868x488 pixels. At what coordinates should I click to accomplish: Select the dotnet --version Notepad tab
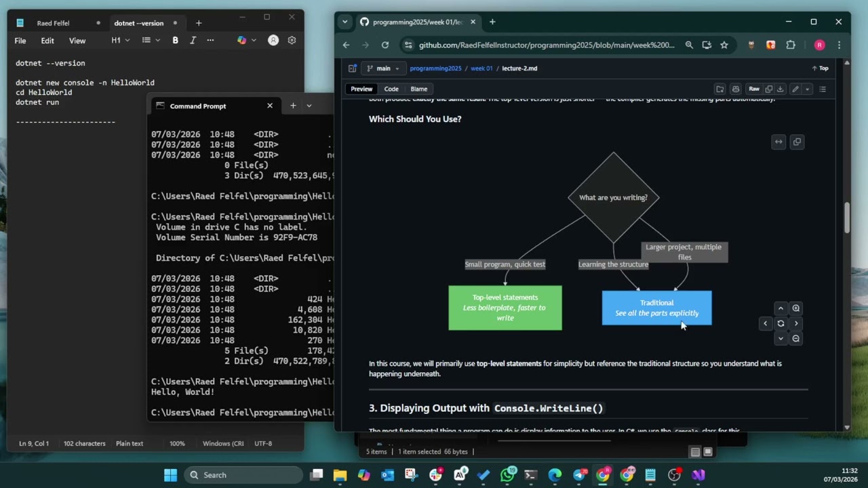(x=139, y=23)
